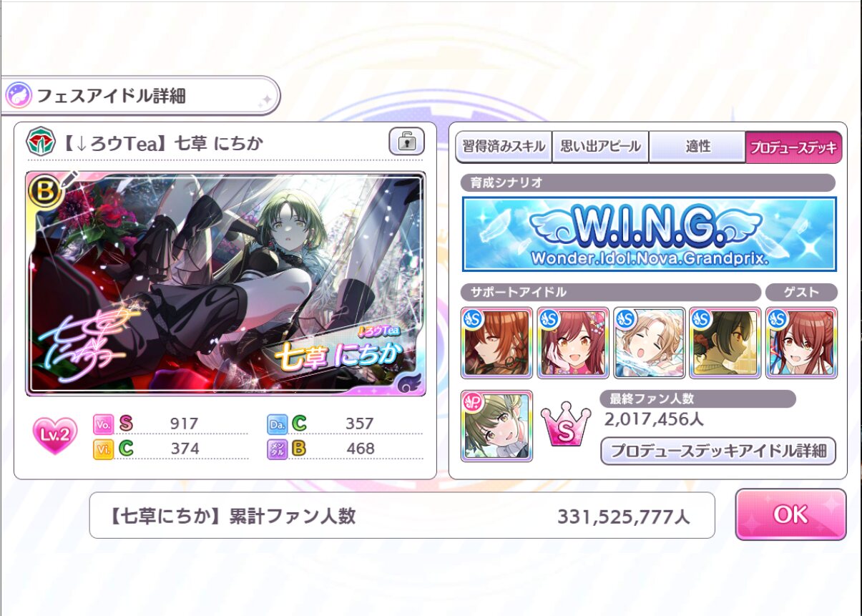The height and width of the screenshot is (616, 862).
Task: Select the guest idol thumbnail
Action: 801,343
